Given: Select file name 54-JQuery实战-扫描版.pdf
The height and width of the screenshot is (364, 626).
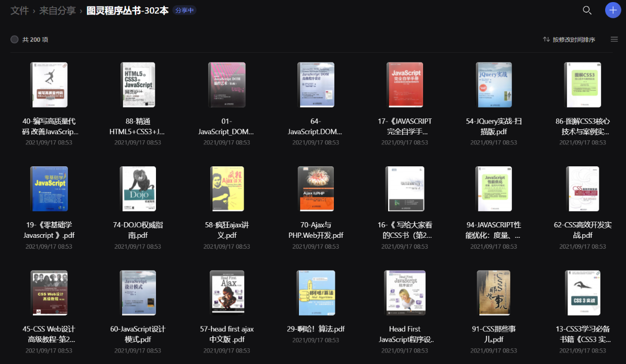Looking at the screenshot, I should pos(494,126).
